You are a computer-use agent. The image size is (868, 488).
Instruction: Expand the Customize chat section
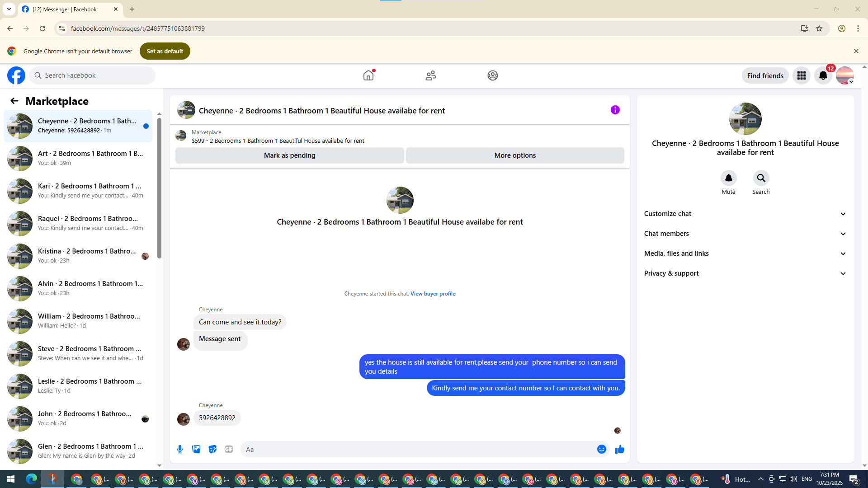click(x=745, y=214)
